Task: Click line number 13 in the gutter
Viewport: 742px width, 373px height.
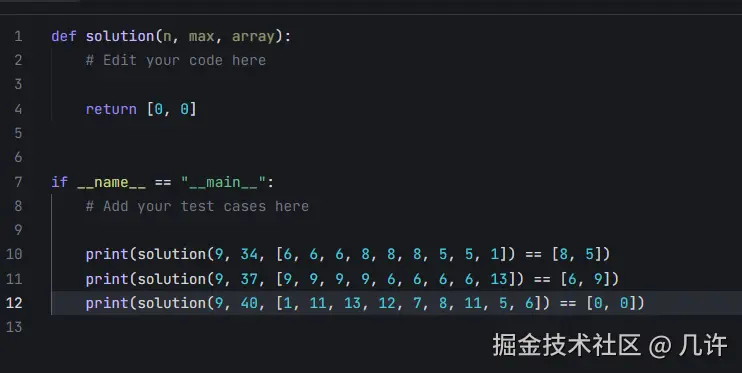Action: 14,327
